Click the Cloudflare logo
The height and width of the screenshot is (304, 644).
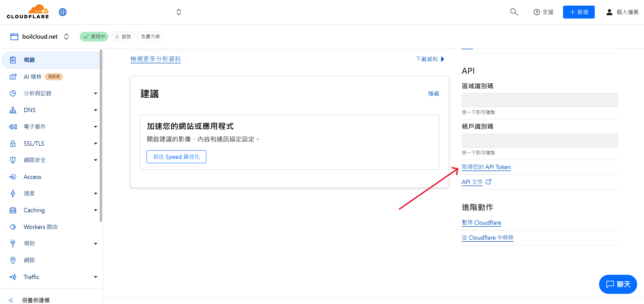[28, 12]
